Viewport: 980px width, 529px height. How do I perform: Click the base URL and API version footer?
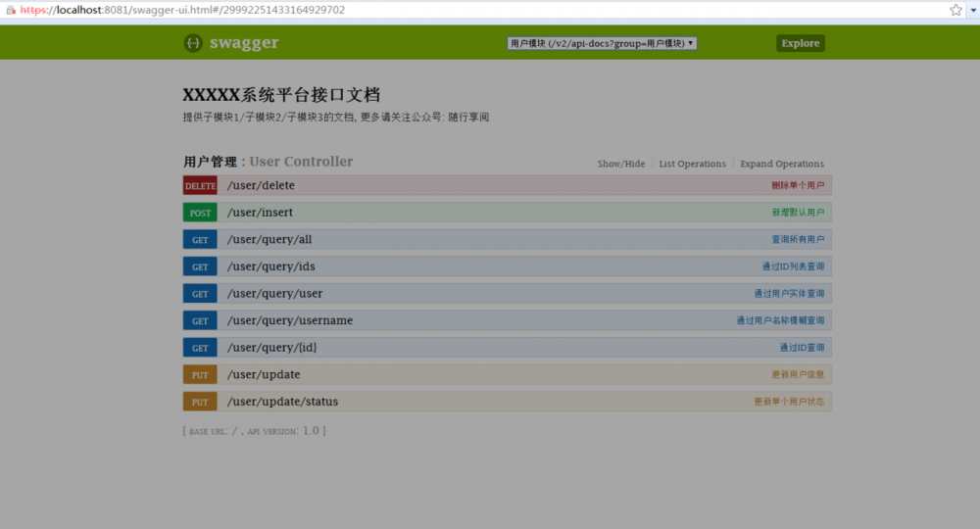pos(255,431)
